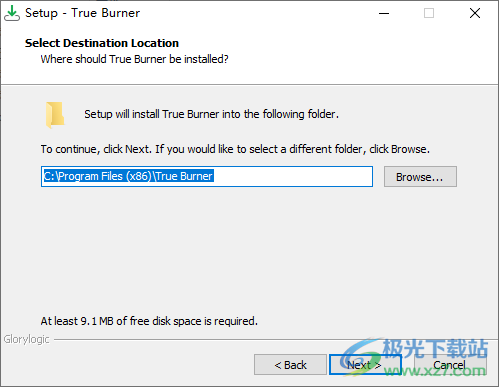
Task: Go to previous step with Back button
Action: click(290, 365)
